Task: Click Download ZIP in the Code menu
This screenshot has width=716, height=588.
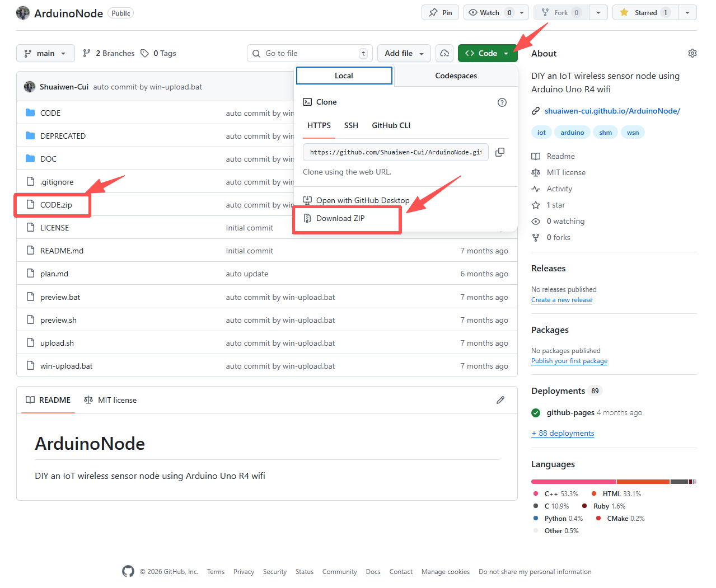Action: coord(340,218)
